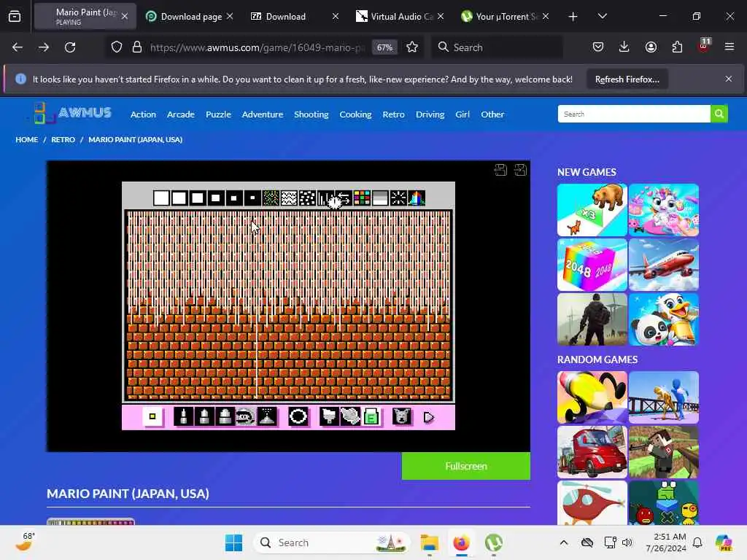Choose the gray gradient fade erase effect
Image resolution: width=747 pixels, height=560 pixels.
pos(380,198)
